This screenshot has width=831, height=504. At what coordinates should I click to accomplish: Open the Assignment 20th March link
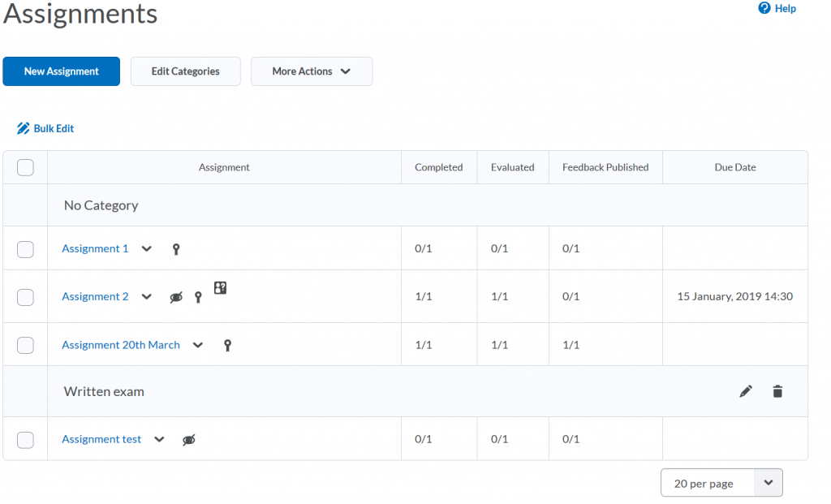click(x=121, y=345)
